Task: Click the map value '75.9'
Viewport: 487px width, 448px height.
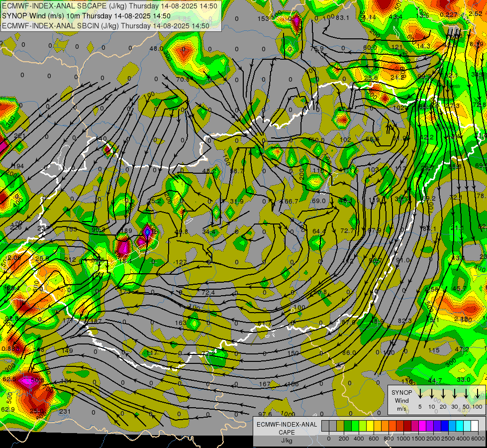Action: click(x=317, y=48)
